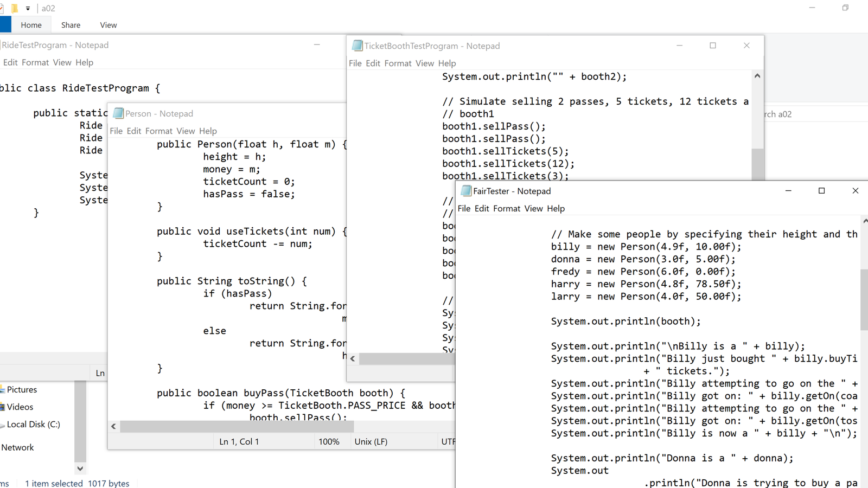This screenshot has width=868, height=488.
Task: Open Help menu in TicketBoothTestProgram Notepad
Action: 447,63
